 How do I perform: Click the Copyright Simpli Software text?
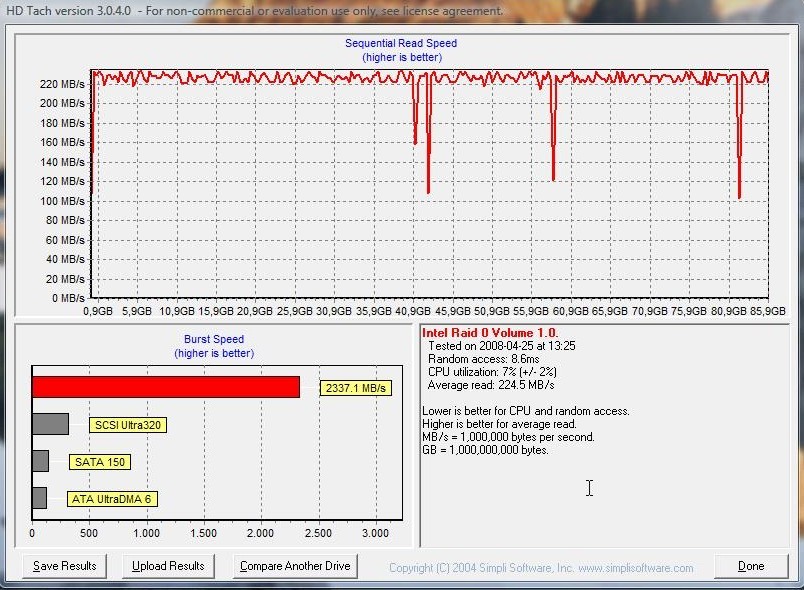(x=541, y=568)
